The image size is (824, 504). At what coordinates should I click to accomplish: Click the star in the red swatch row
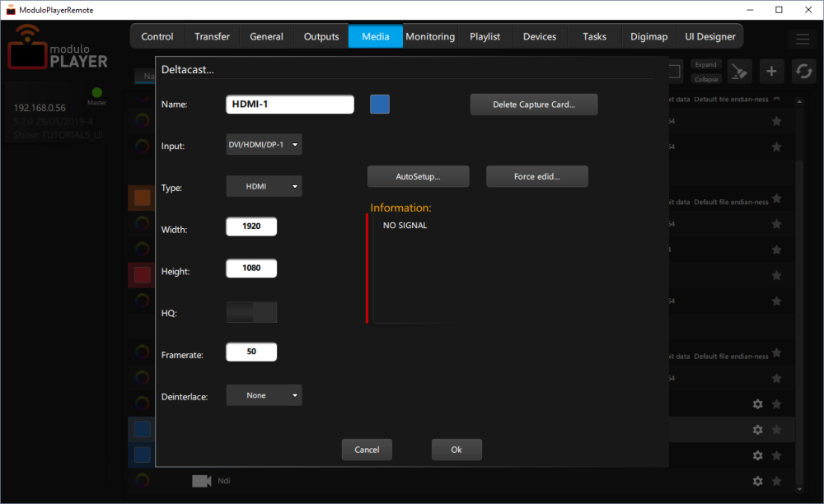(x=776, y=275)
